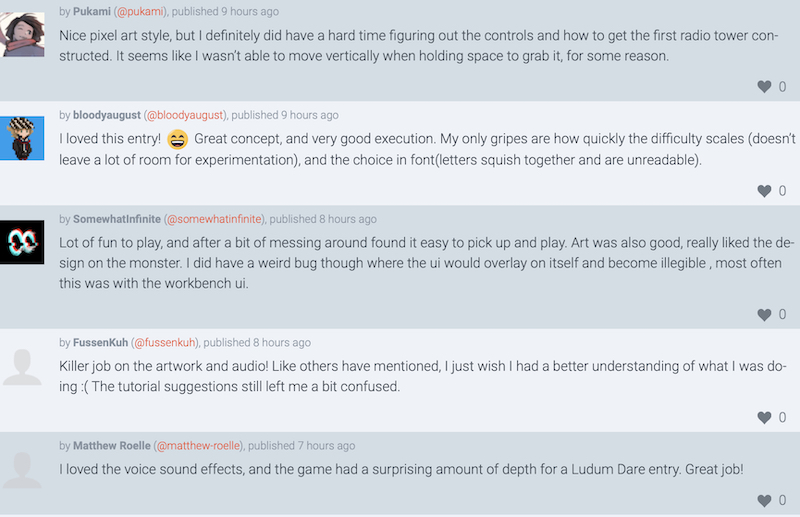Open the @matthew-roelle handle link

pyautogui.click(x=198, y=446)
